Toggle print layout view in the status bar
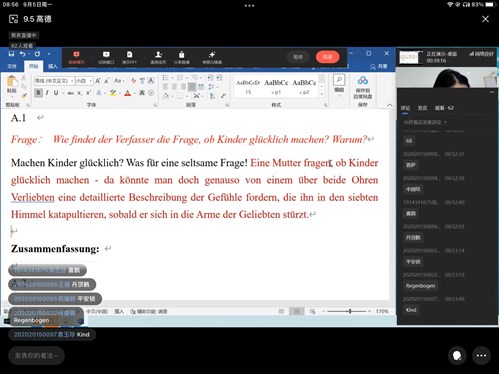The width and height of the screenshot is (499, 374). click(296, 311)
